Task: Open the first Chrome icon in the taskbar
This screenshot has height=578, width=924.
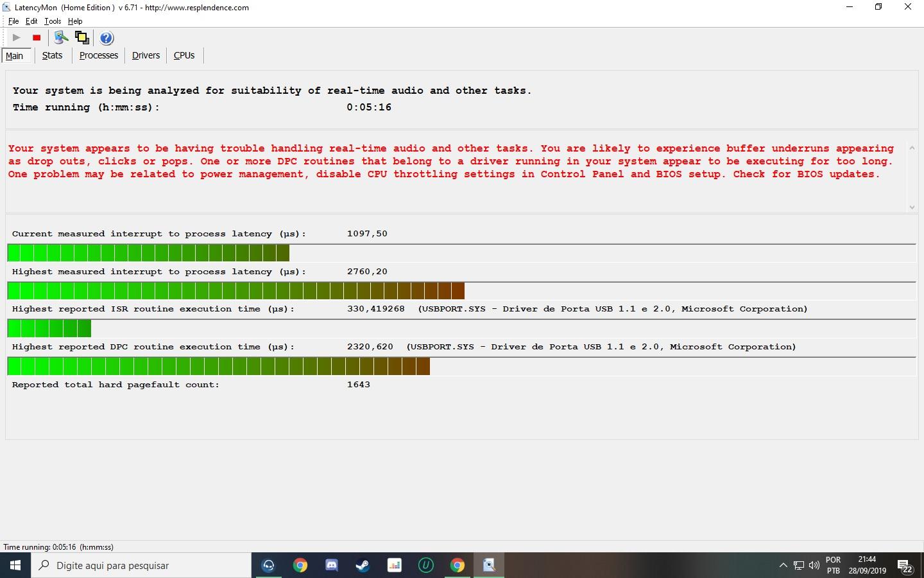Action: click(x=300, y=565)
